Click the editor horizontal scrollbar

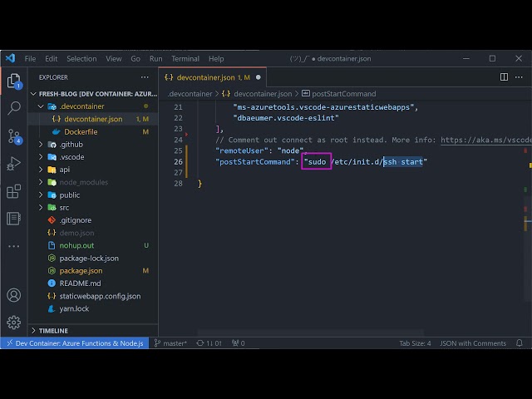310,332
